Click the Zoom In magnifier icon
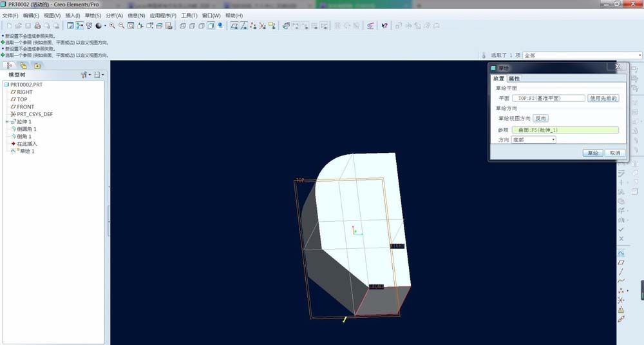The width and height of the screenshot is (644, 345). pyautogui.click(x=112, y=26)
